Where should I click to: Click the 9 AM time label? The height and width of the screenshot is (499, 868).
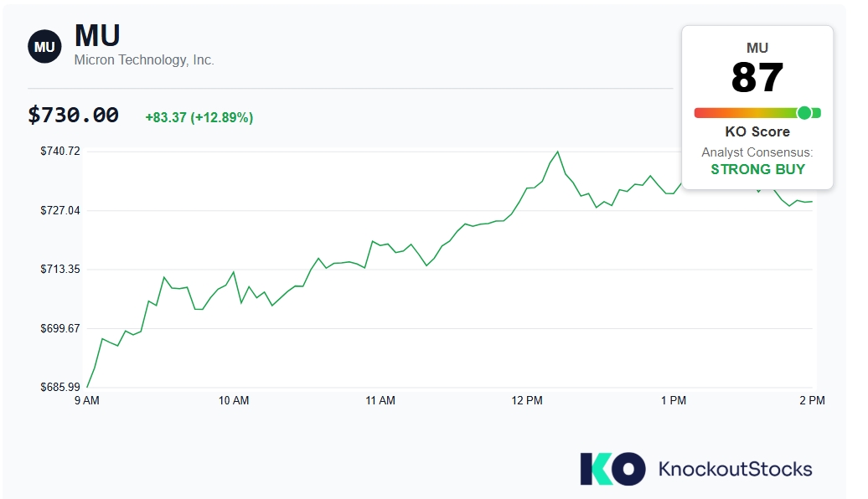87,400
